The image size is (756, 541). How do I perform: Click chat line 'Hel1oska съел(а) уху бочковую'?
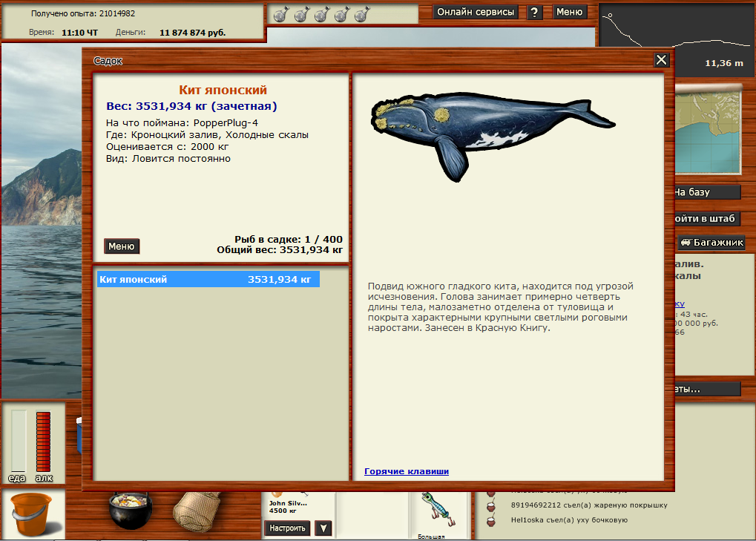coord(569,519)
